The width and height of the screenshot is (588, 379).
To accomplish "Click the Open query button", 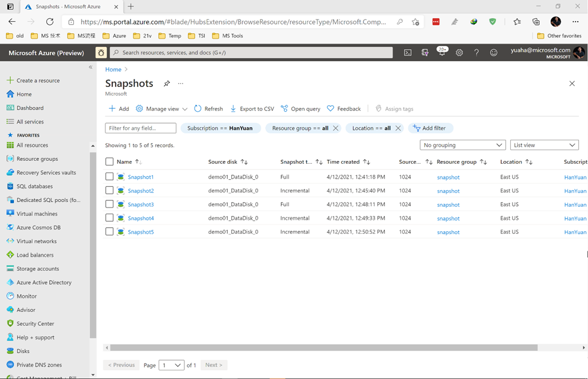I will 301,109.
